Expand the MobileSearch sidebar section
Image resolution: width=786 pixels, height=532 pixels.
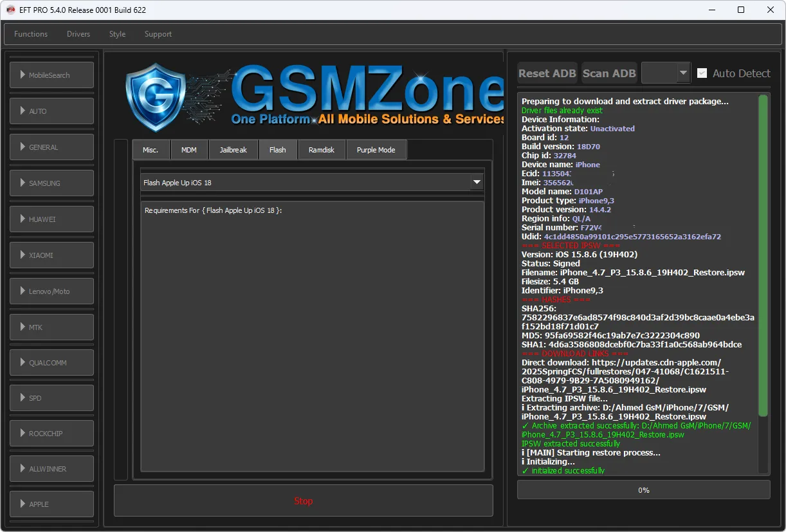[x=52, y=75]
